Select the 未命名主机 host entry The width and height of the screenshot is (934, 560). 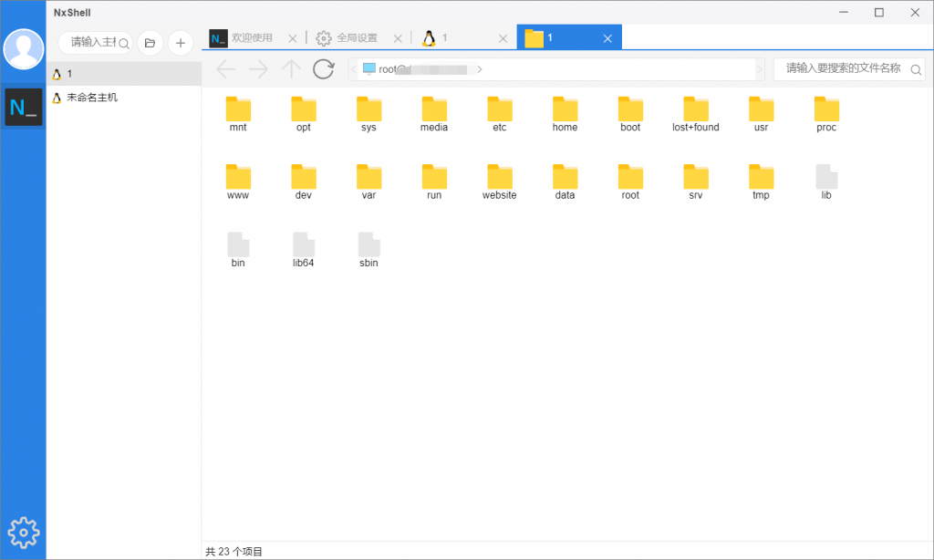[124, 98]
